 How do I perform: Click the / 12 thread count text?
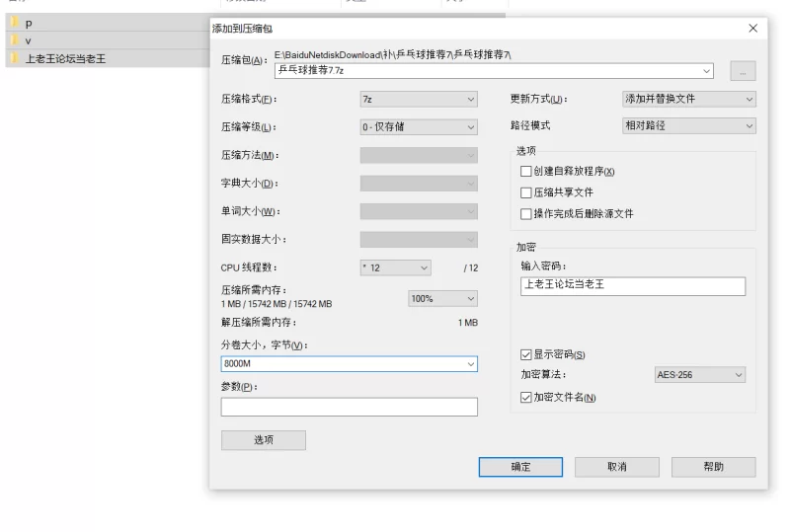point(471,268)
